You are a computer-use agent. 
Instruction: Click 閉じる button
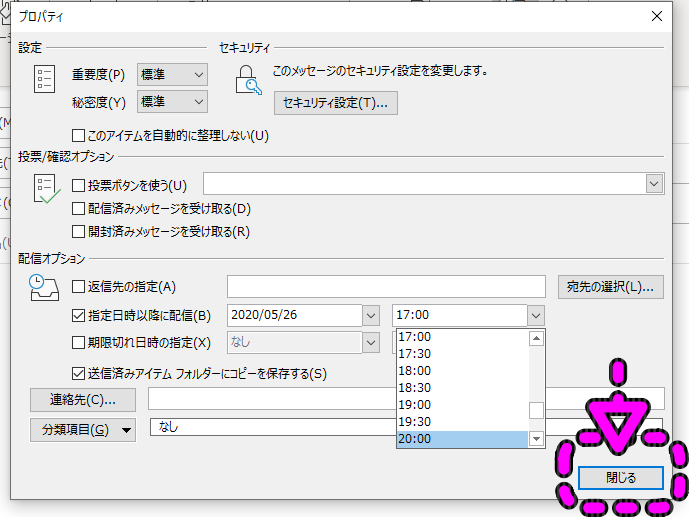tap(620, 477)
